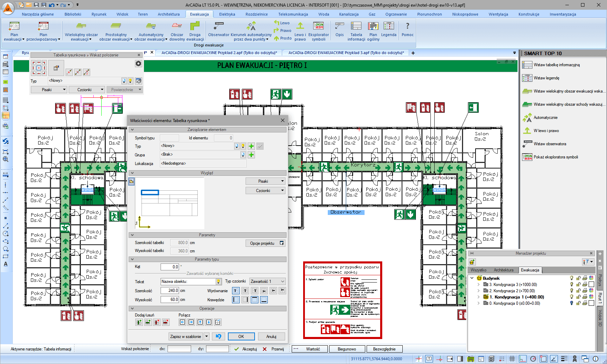This screenshot has width=607, height=364.
Task: Select the Prostokątny obszar ewakuacji tool
Action: pyautogui.click(x=116, y=31)
